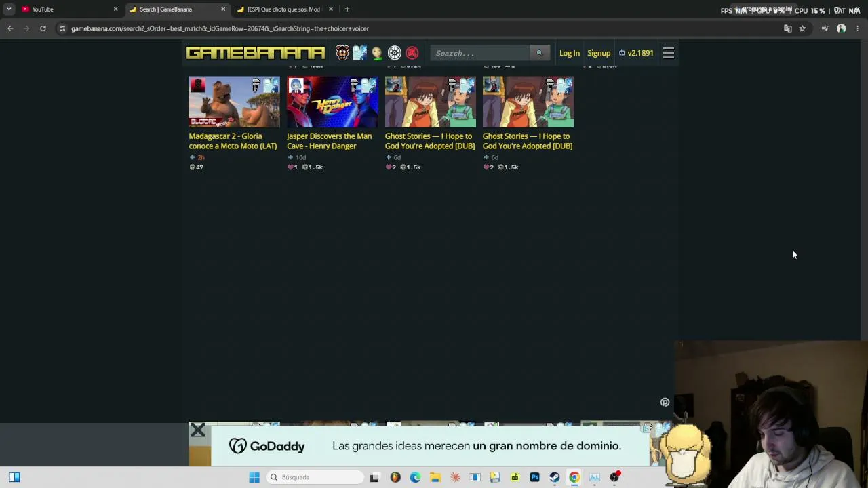Click the submitter avatar on Henry Danger card

296,85
